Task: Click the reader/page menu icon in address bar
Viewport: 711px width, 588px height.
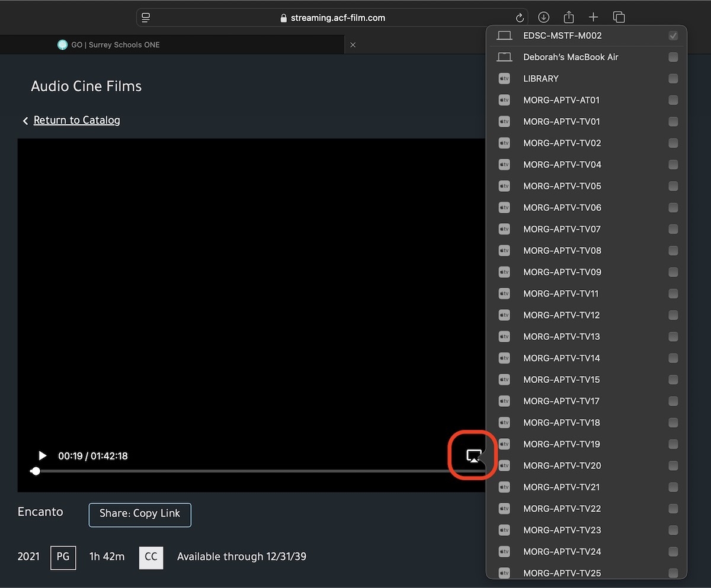Action: 146,18
